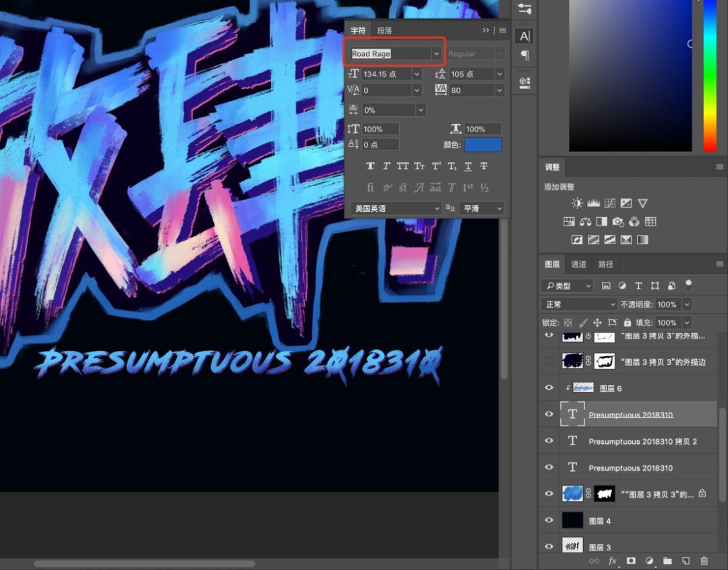728x570 pixels.
Task: Open the Add Layer Style menu
Action: point(612,561)
